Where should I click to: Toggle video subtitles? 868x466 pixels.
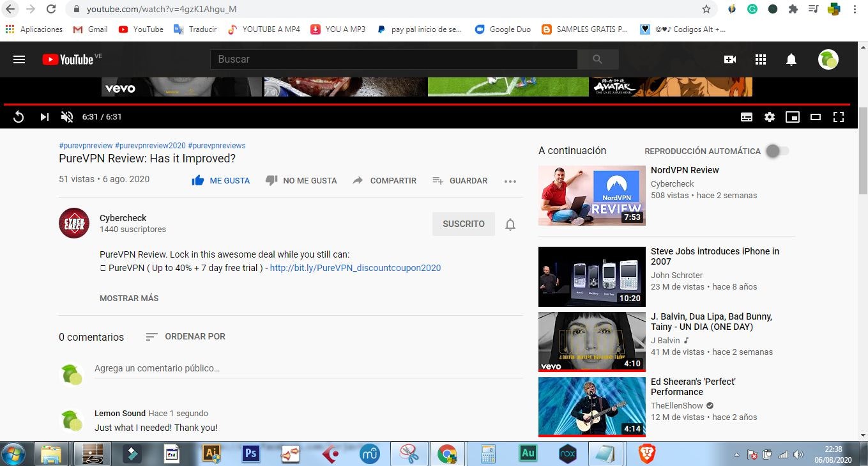point(747,117)
